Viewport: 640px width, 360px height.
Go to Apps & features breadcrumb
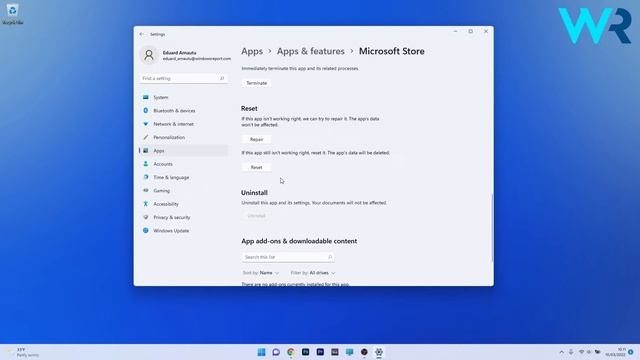[x=311, y=51]
